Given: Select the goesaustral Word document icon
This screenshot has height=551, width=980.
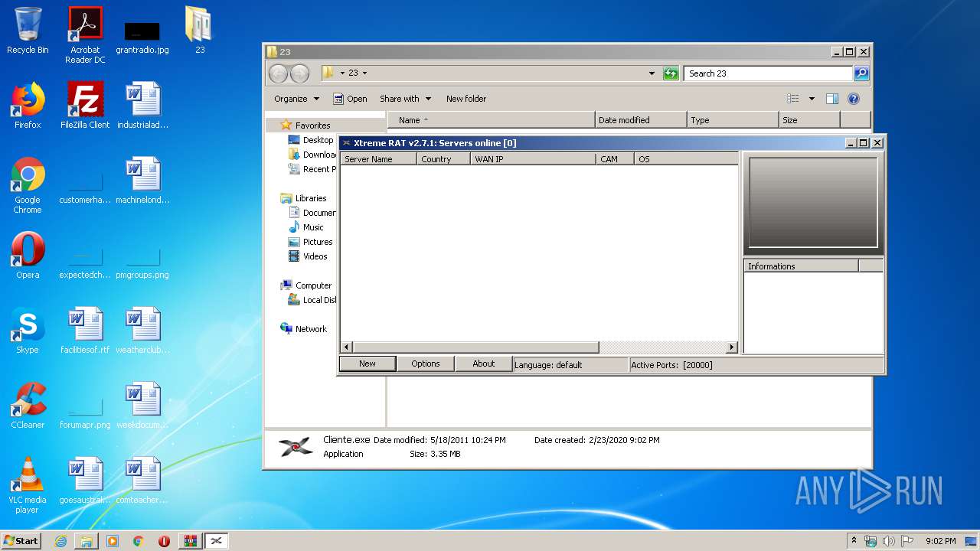Looking at the screenshot, I should (85, 481).
